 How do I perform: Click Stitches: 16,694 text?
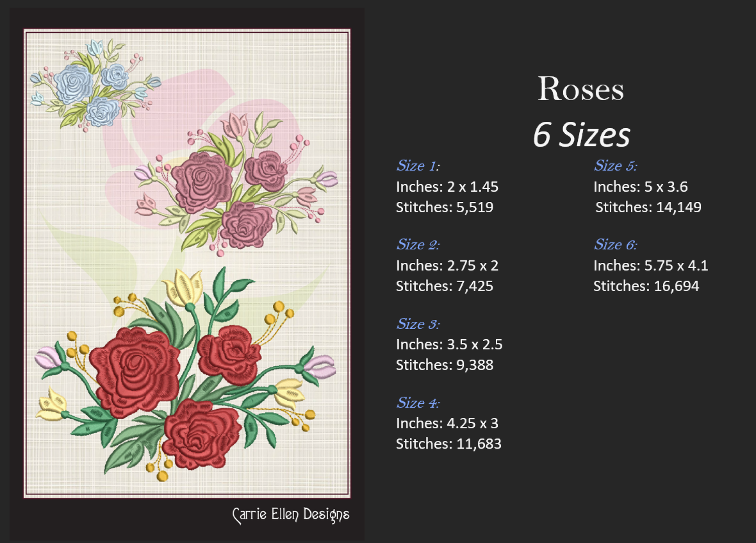click(646, 286)
